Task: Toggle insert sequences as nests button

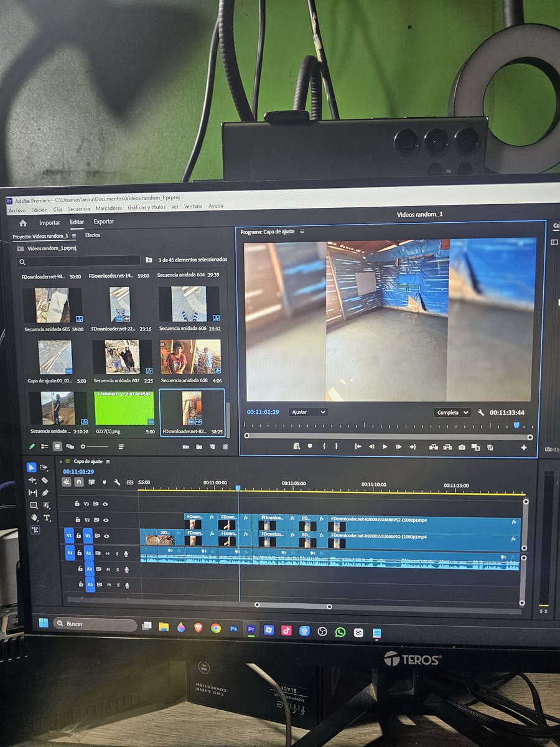Action: (66, 481)
